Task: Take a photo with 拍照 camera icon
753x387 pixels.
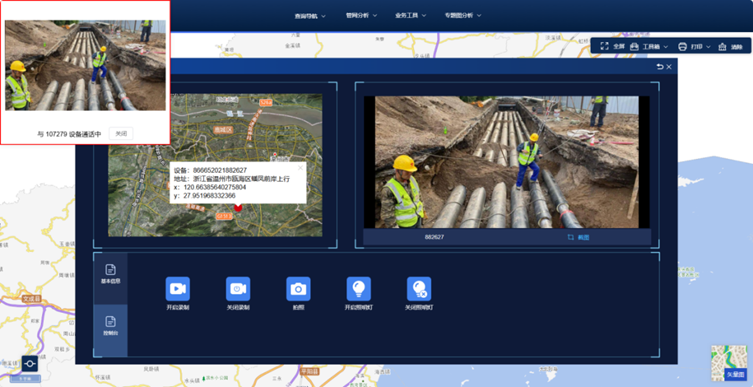Action: click(x=298, y=289)
